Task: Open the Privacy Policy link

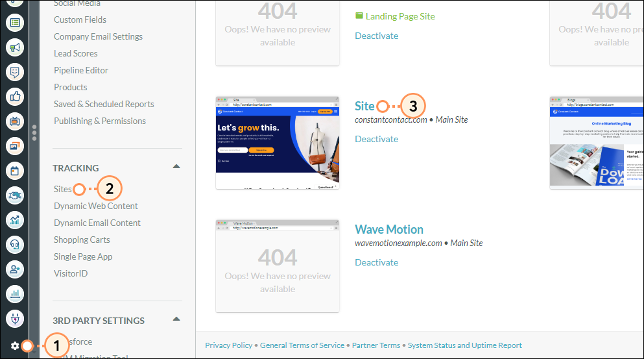Action: tap(229, 345)
